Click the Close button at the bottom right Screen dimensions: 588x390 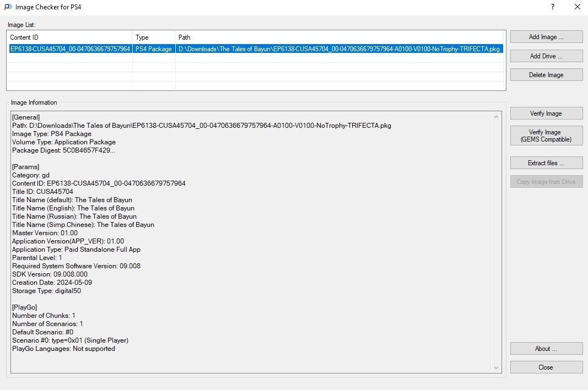(546, 367)
